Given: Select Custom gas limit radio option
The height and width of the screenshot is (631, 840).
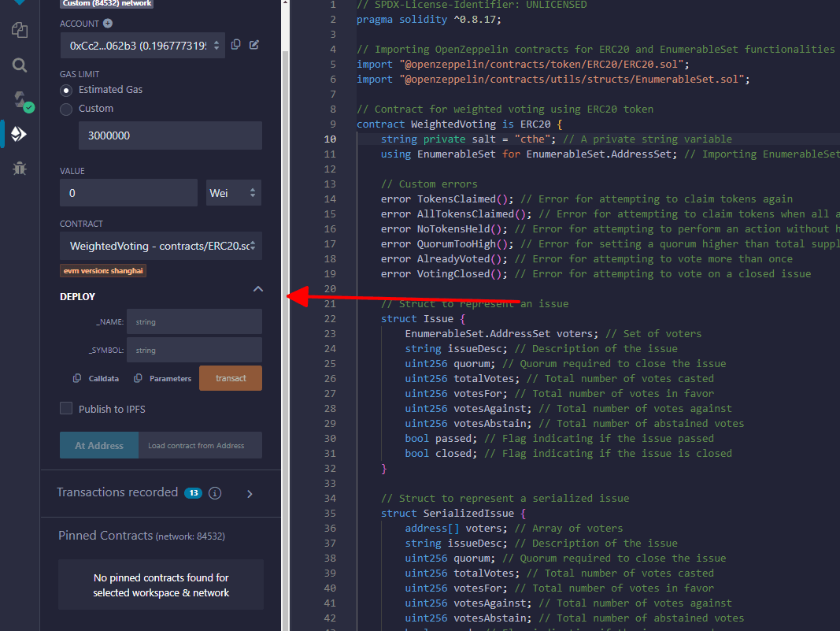Looking at the screenshot, I should click(66, 109).
